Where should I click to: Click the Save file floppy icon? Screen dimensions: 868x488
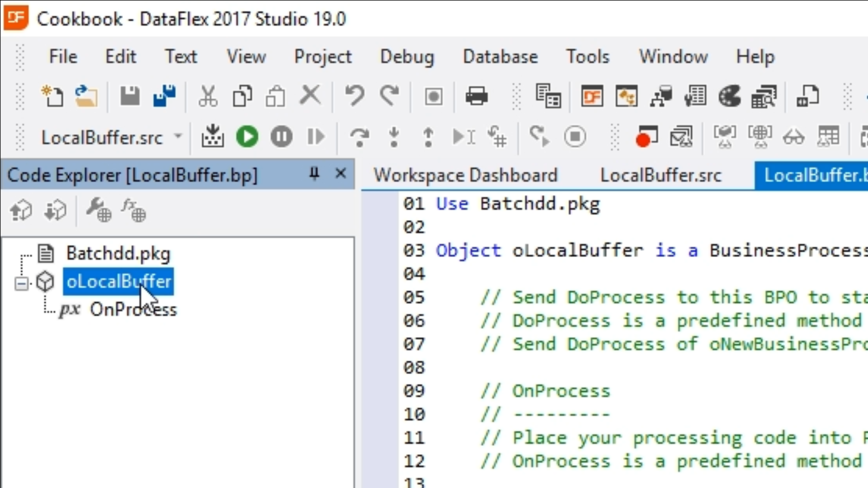130,96
